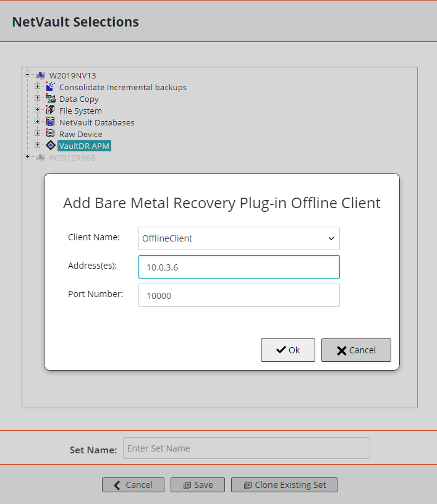437x504 pixels.
Task: Click the NetVault Databases plug-in icon
Action: point(50,122)
